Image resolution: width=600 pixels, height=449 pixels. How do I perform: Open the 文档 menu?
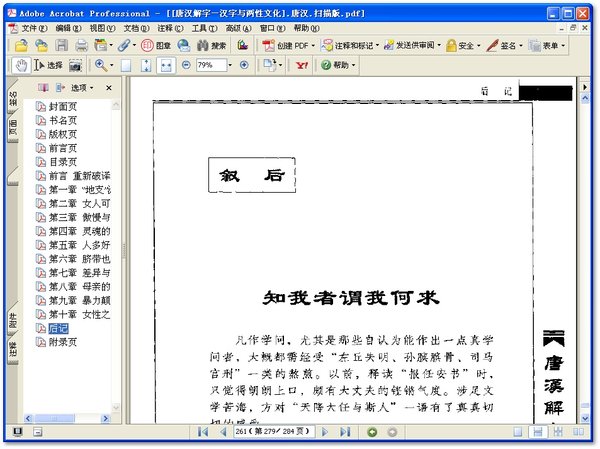[136, 28]
